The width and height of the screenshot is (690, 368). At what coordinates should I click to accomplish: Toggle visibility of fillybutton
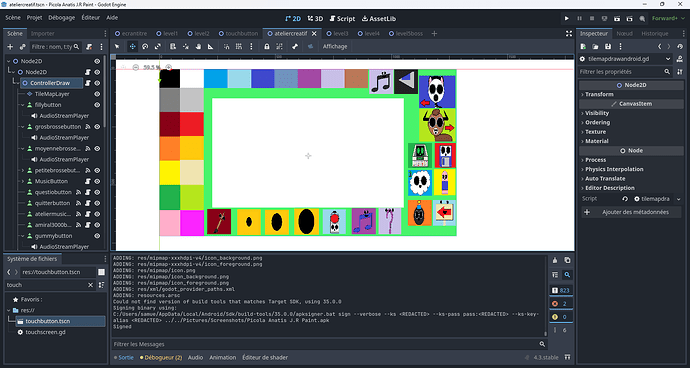97,105
